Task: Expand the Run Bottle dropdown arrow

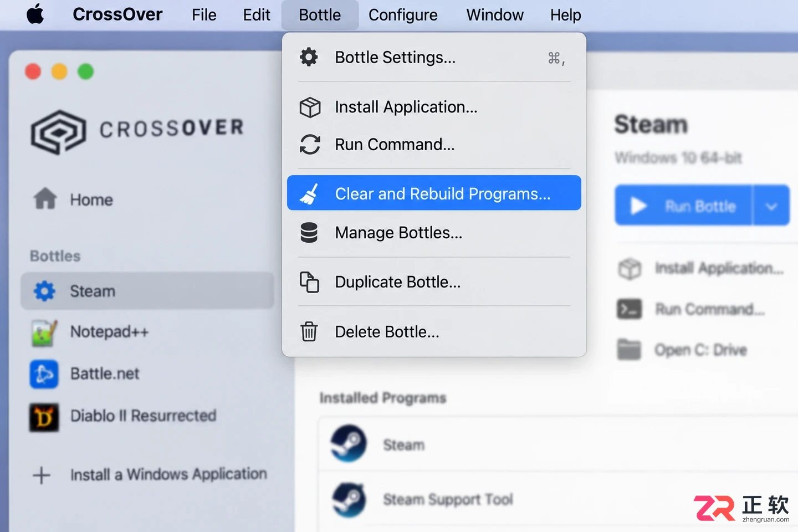Action: (x=771, y=206)
